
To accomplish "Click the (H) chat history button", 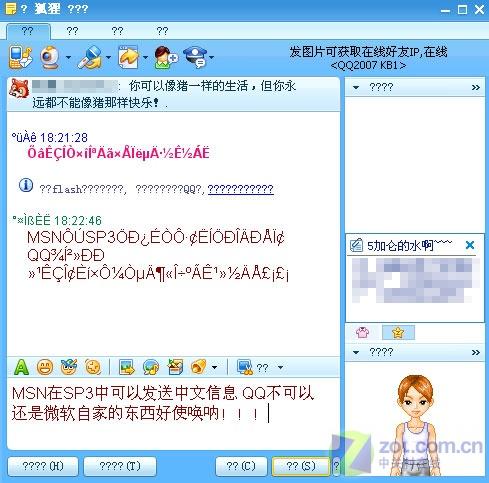I will click(43, 466).
